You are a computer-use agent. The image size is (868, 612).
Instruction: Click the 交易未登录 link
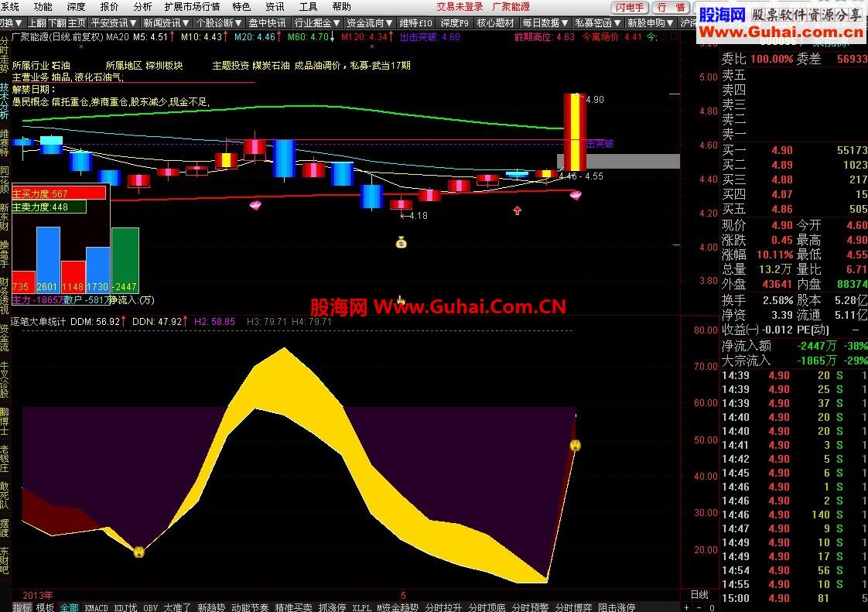(x=460, y=7)
